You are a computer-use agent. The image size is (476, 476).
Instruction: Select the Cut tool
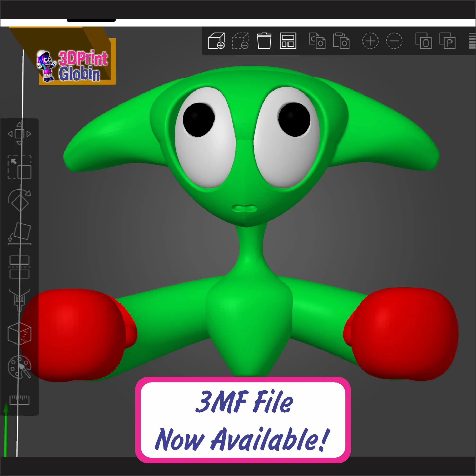point(19,267)
